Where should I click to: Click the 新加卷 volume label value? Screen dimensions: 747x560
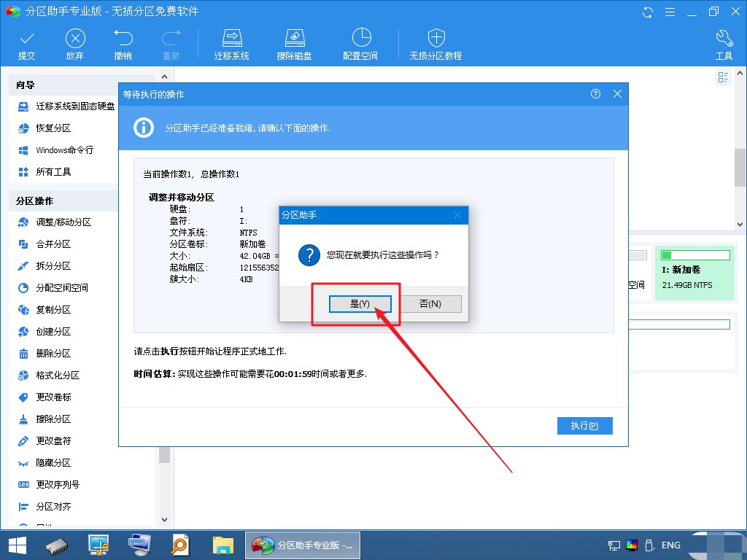point(252,244)
